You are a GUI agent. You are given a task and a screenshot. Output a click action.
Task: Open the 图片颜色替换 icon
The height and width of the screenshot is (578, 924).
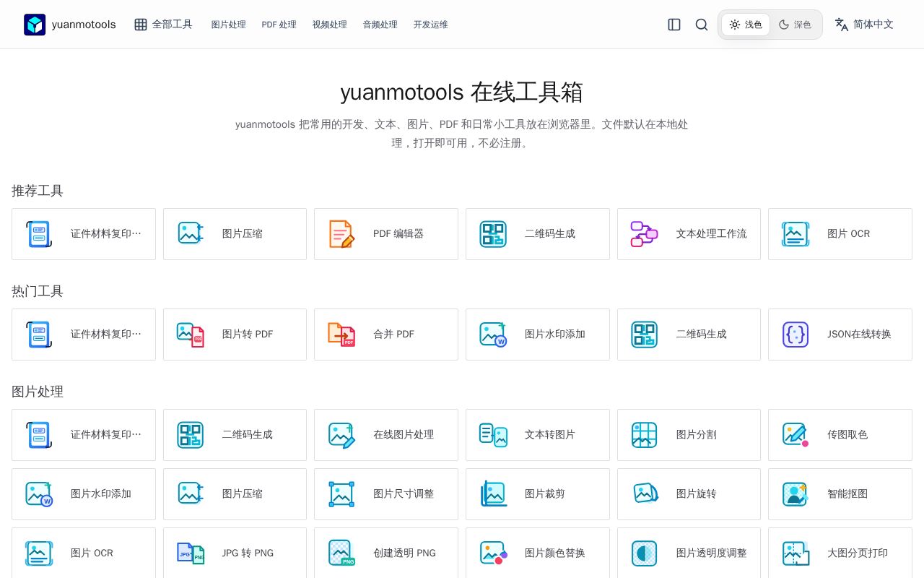tap(493, 553)
